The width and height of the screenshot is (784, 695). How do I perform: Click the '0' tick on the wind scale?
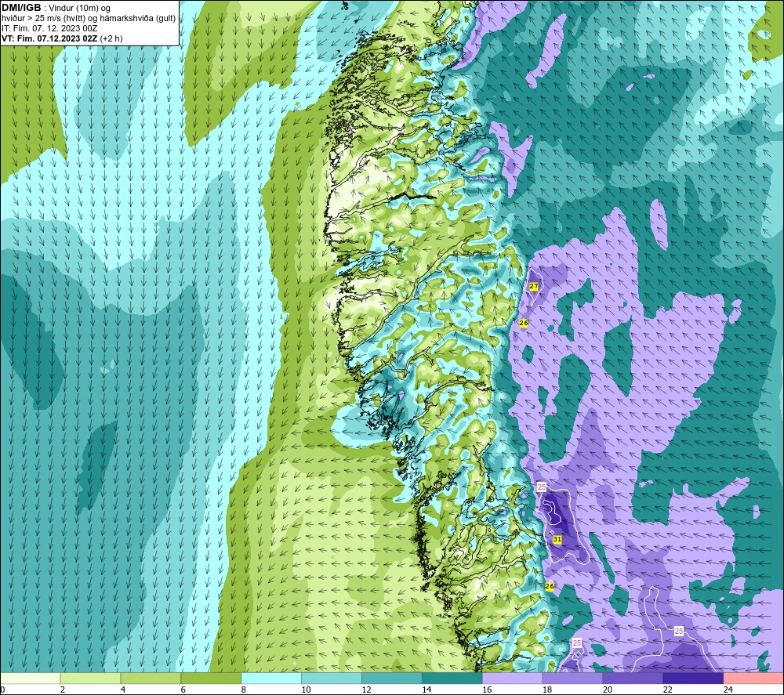(x=3, y=690)
